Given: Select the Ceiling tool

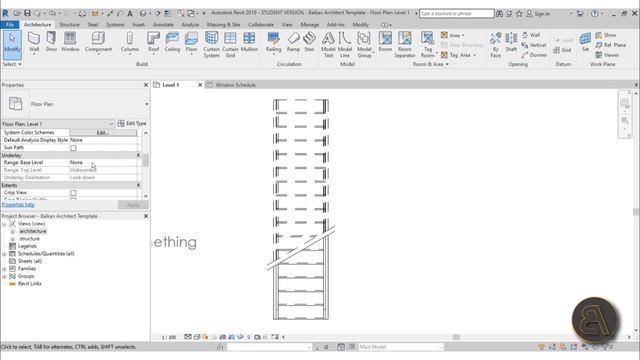Looking at the screenshot, I should [172, 42].
